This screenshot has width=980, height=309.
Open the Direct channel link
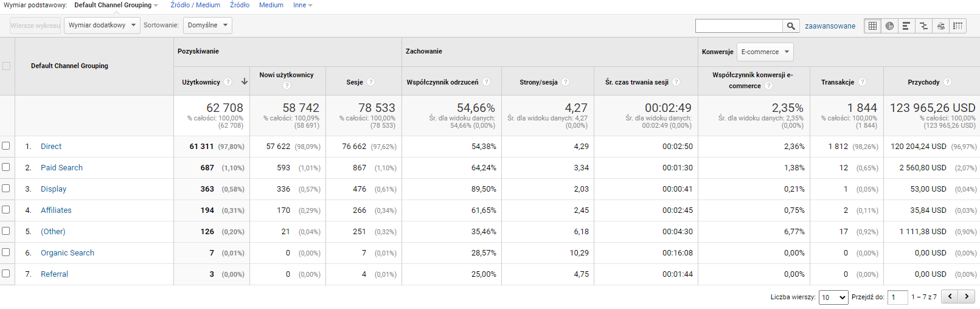(51, 147)
